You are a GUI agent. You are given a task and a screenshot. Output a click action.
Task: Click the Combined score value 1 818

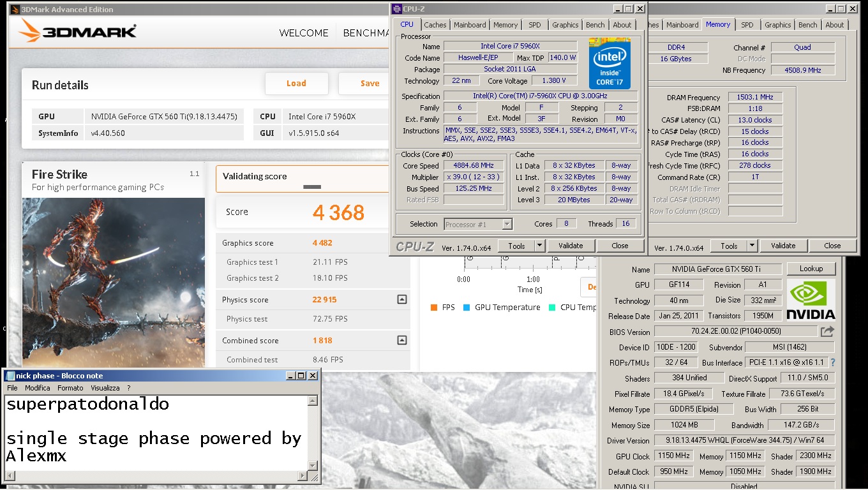coord(322,341)
